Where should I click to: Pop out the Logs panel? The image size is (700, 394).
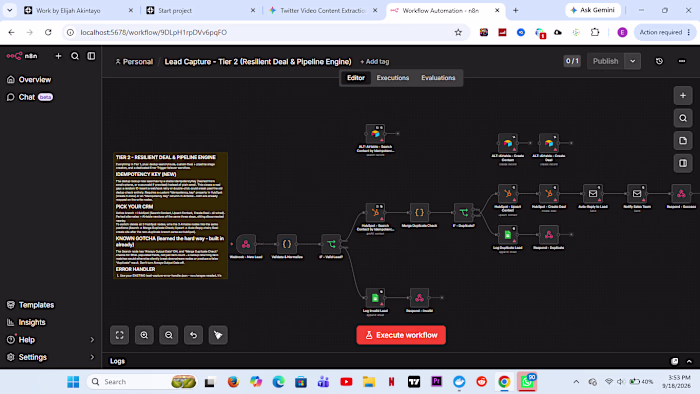tap(675, 361)
